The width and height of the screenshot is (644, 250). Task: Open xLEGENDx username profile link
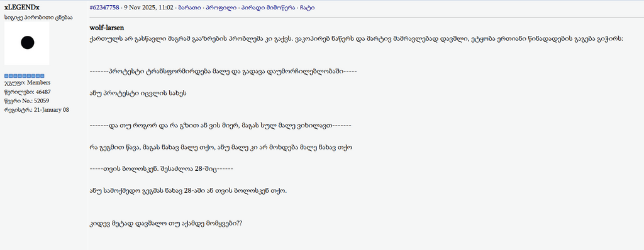pos(22,8)
